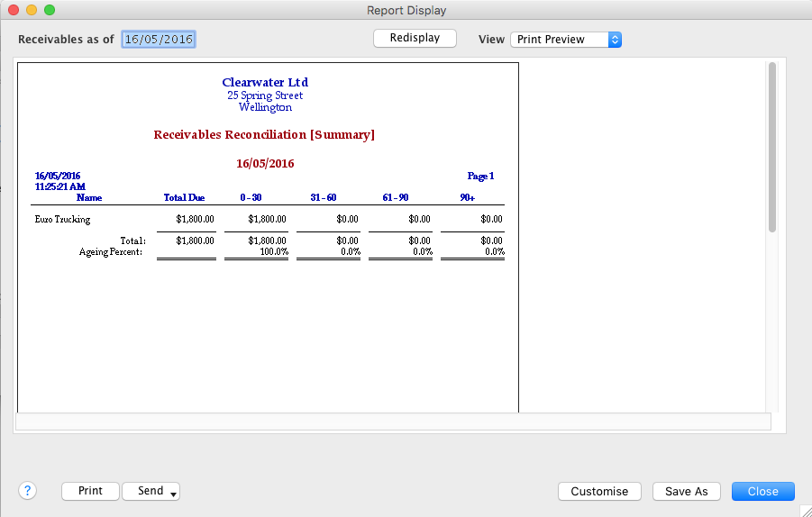This screenshot has width=812, height=517.
Task: Print the receivables report
Action: (90, 491)
